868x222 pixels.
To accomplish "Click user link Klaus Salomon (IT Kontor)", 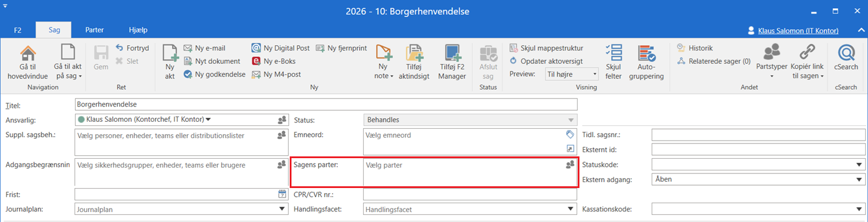I will 798,30.
